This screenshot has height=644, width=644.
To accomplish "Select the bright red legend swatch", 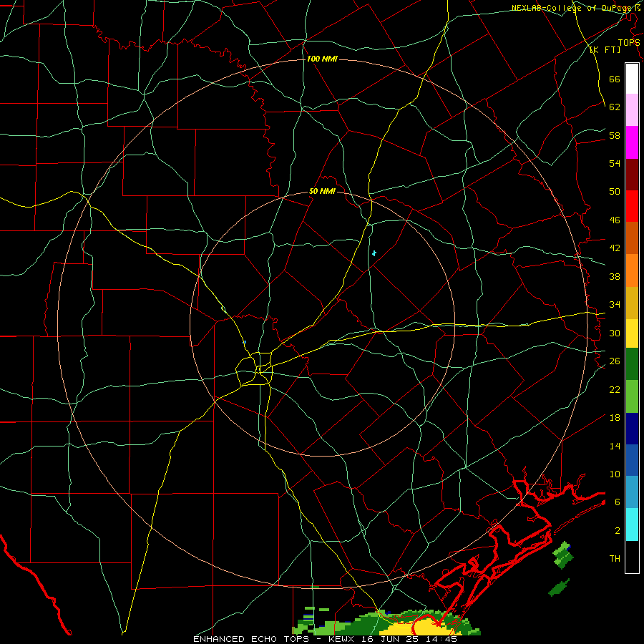I will (x=632, y=206).
